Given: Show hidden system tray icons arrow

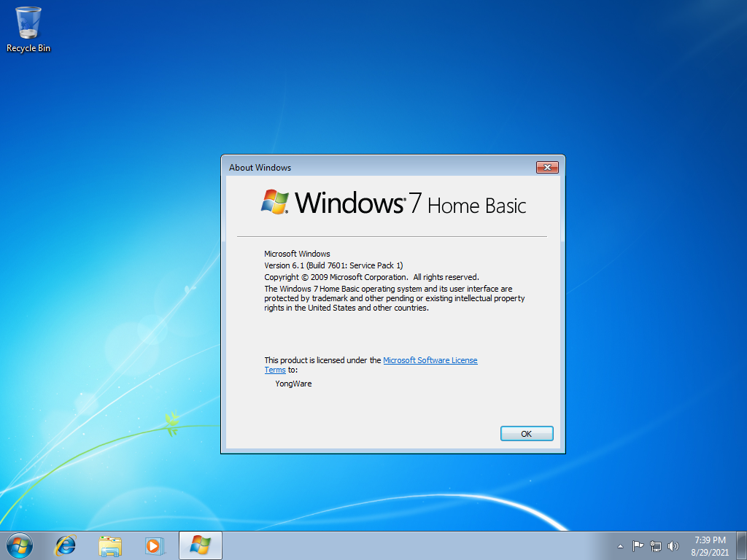Looking at the screenshot, I should 620,546.
